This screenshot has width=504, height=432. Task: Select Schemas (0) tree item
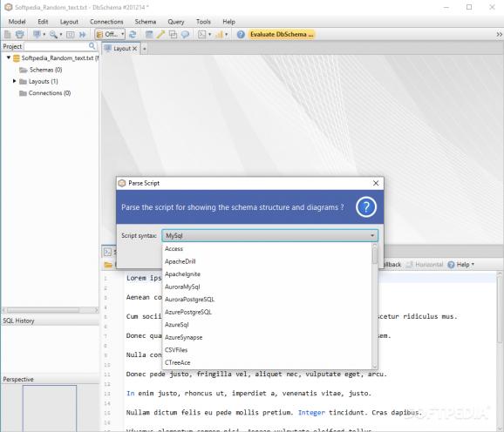coord(40,70)
